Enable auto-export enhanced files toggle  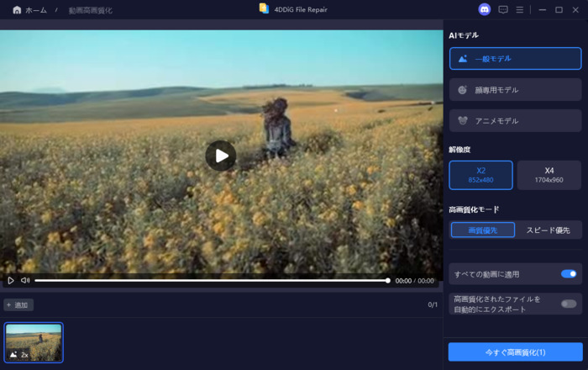point(569,304)
